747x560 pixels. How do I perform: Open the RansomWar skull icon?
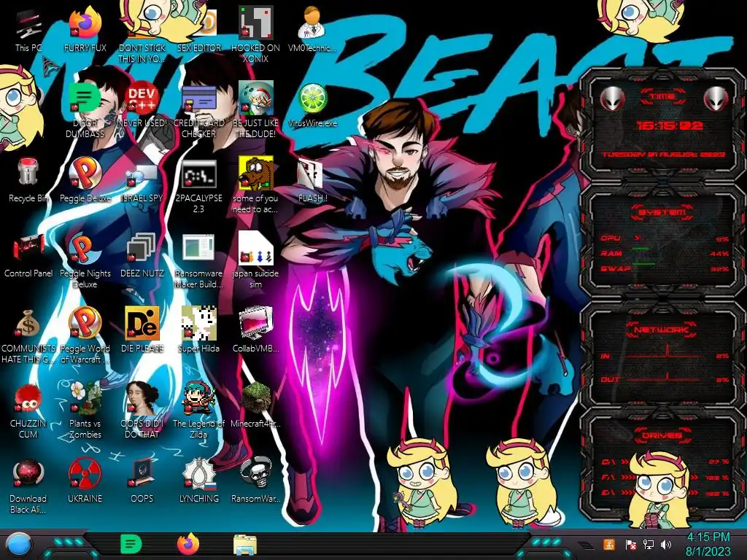255,481
